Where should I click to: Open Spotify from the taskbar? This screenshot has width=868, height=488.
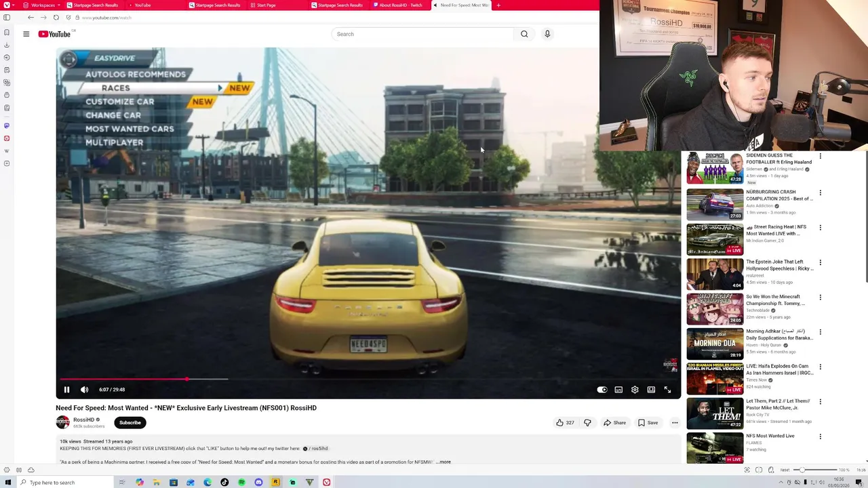tap(241, 483)
